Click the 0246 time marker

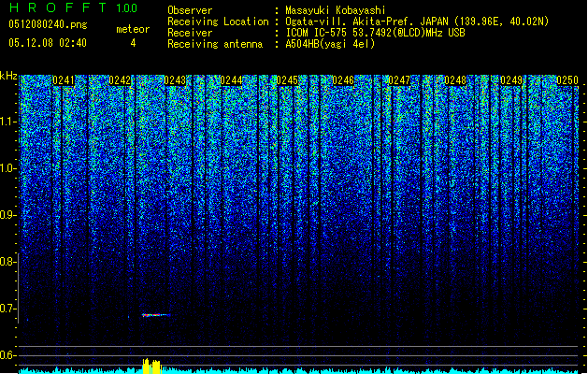pos(343,80)
